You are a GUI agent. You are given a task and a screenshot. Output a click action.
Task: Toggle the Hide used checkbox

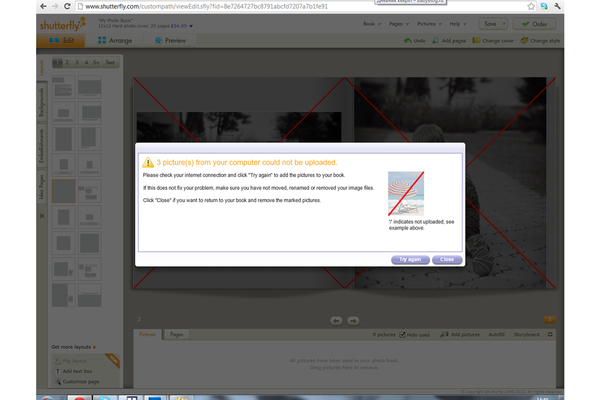(402, 334)
